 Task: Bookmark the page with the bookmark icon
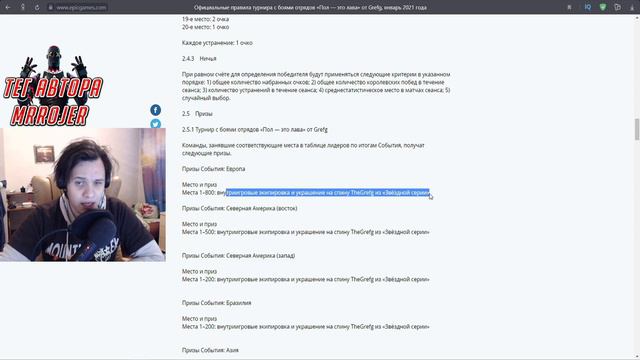tap(569, 7)
